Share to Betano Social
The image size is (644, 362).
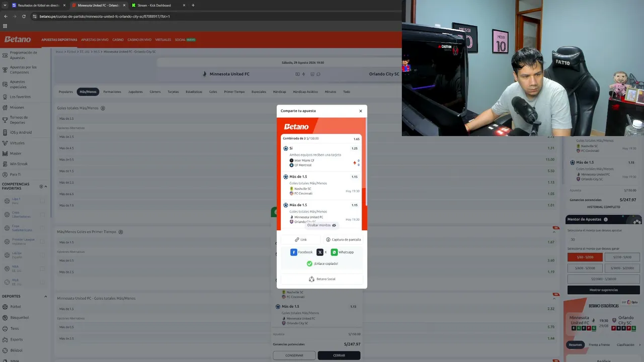coord(322,279)
